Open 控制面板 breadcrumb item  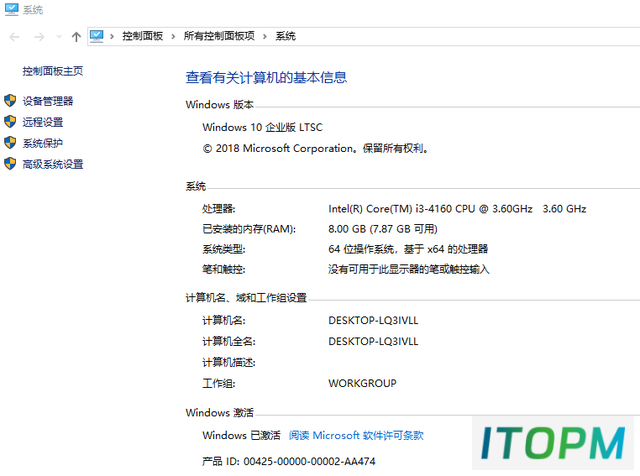coord(142,36)
